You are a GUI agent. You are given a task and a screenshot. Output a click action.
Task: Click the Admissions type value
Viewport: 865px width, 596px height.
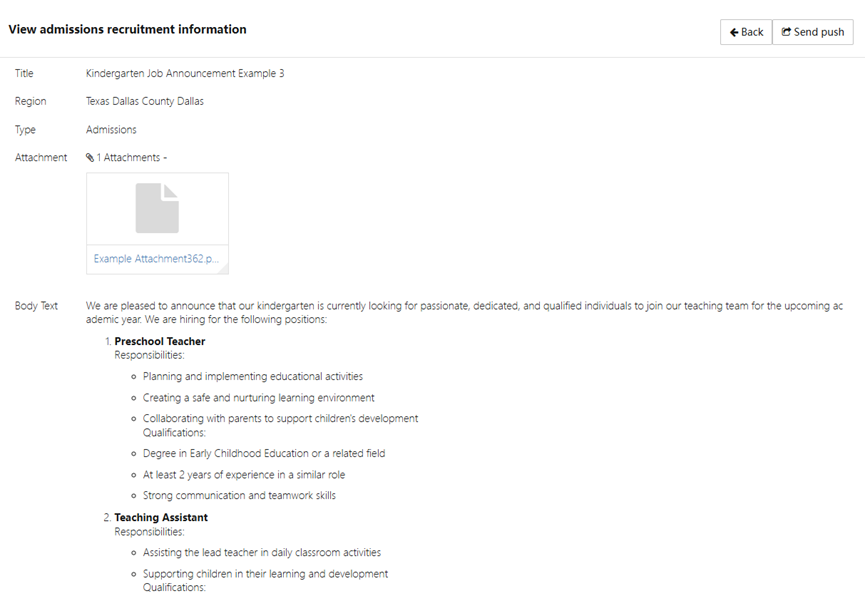111,130
